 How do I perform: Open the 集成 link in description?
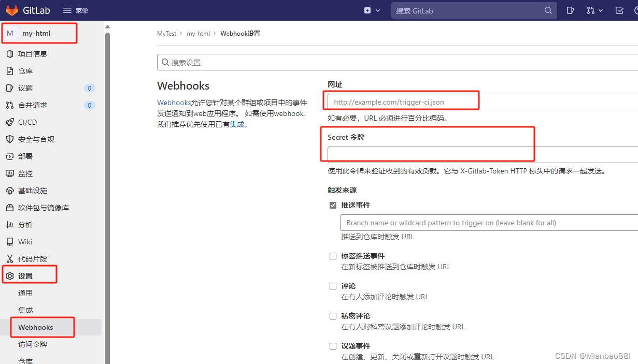(237, 124)
